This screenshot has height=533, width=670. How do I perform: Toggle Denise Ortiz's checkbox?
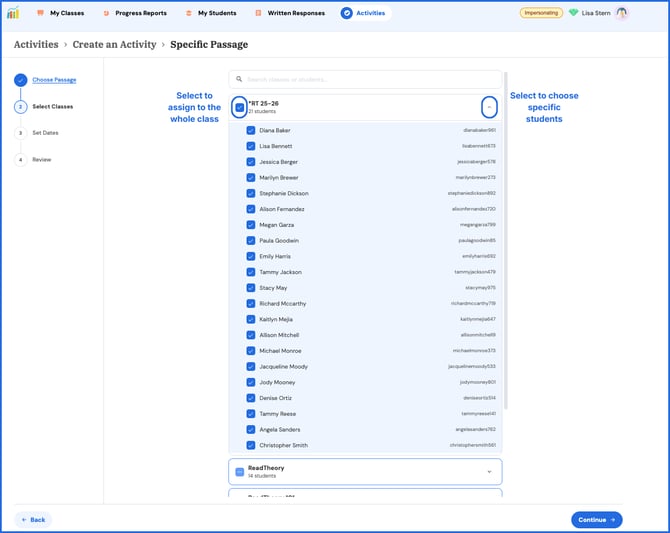[x=251, y=398]
